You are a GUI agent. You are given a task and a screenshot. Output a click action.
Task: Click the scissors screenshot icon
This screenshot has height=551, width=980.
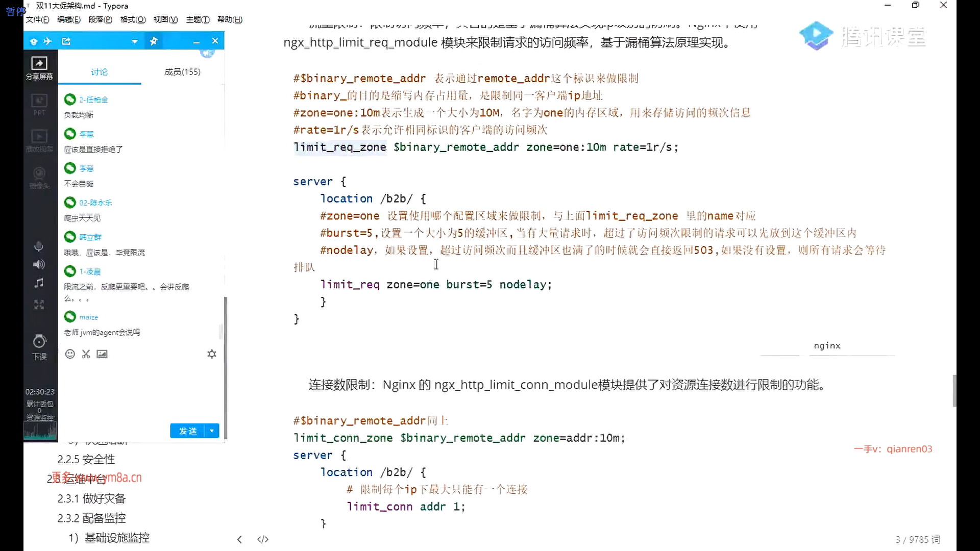click(86, 354)
